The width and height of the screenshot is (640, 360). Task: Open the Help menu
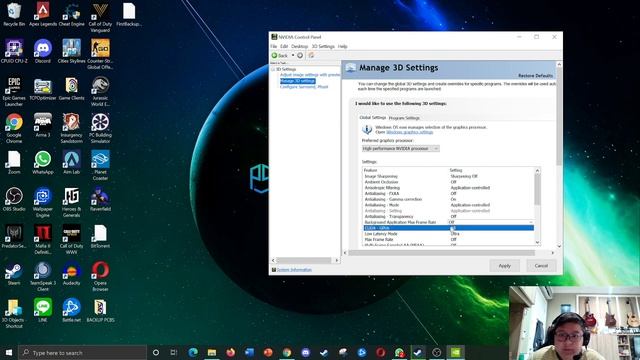(342, 46)
